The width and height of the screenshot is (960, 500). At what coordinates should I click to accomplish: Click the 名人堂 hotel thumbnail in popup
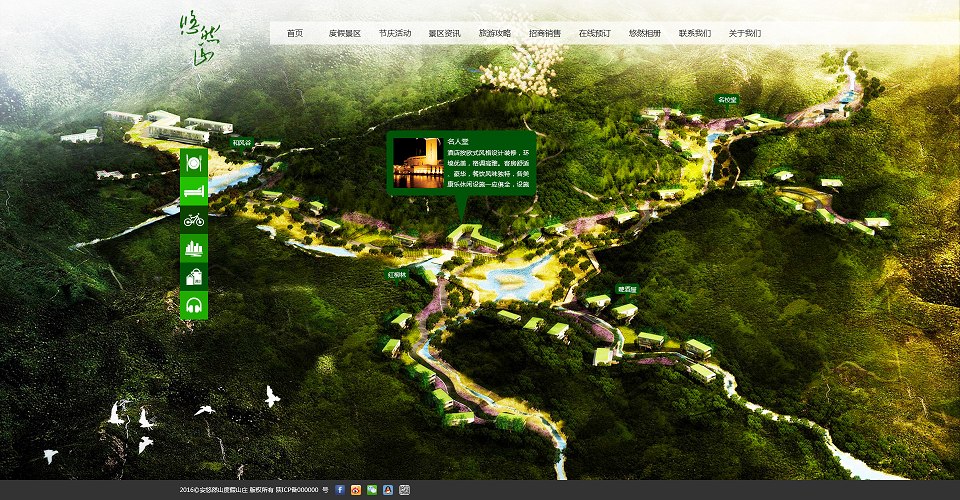point(418,163)
